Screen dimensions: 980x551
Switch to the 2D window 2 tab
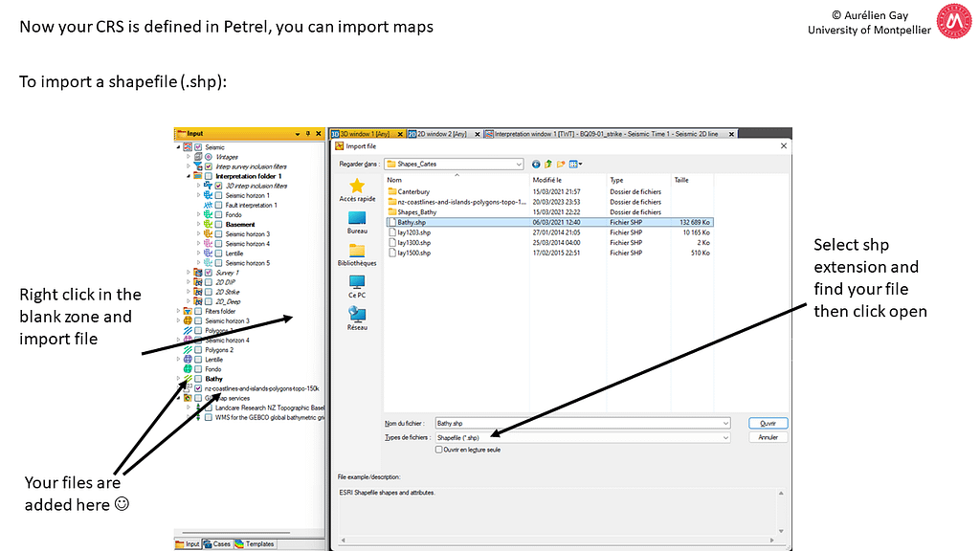point(444,134)
